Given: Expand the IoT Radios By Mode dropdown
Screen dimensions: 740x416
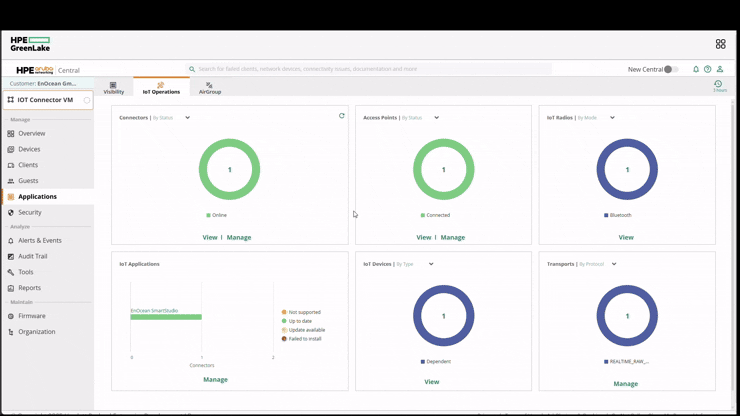Looking at the screenshot, I should click(612, 118).
